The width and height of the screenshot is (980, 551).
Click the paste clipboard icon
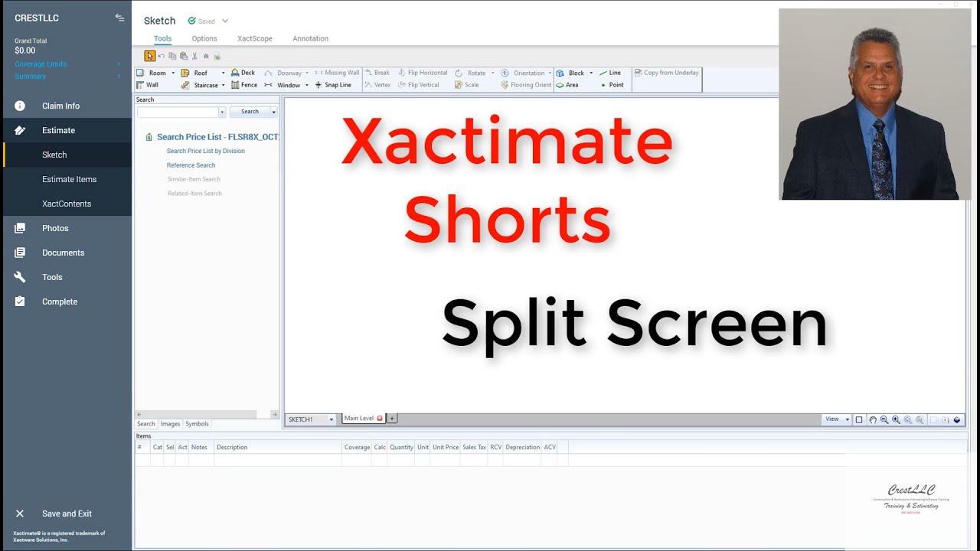pos(184,56)
